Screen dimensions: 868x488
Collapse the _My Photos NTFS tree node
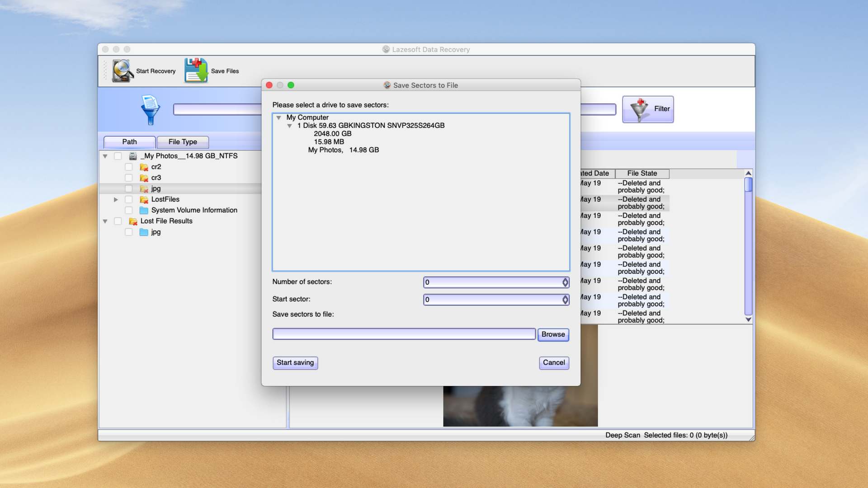[x=105, y=156]
